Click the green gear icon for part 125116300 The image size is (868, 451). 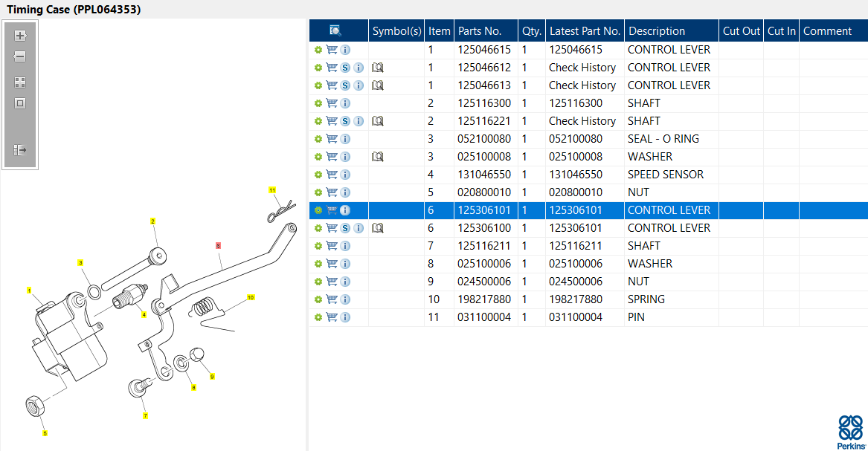click(x=318, y=103)
